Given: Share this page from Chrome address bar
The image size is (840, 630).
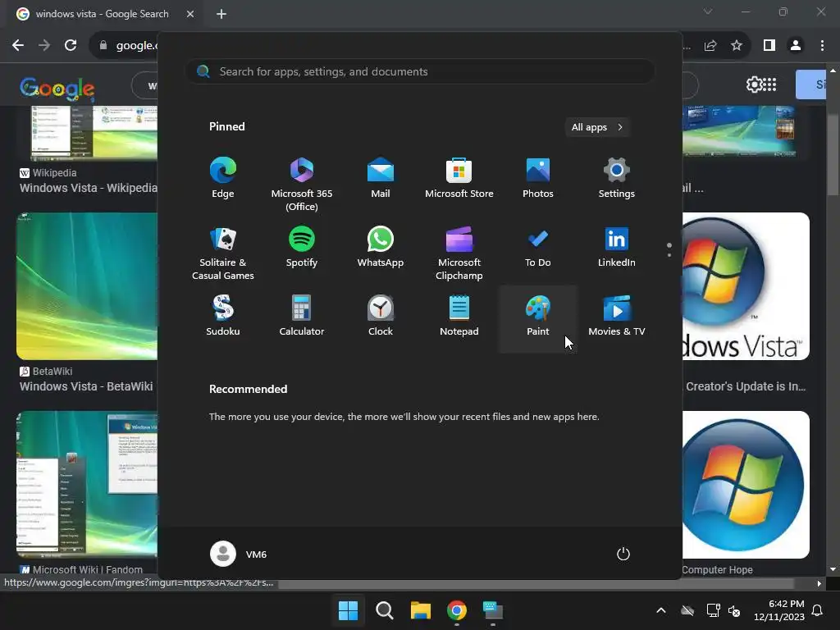Looking at the screenshot, I should tap(710, 46).
